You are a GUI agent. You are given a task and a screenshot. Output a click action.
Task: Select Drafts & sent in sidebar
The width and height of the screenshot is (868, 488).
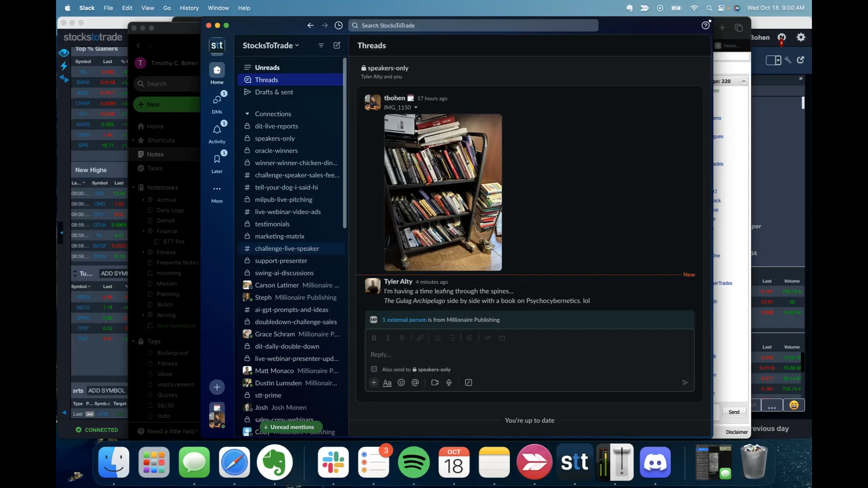click(274, 92)
